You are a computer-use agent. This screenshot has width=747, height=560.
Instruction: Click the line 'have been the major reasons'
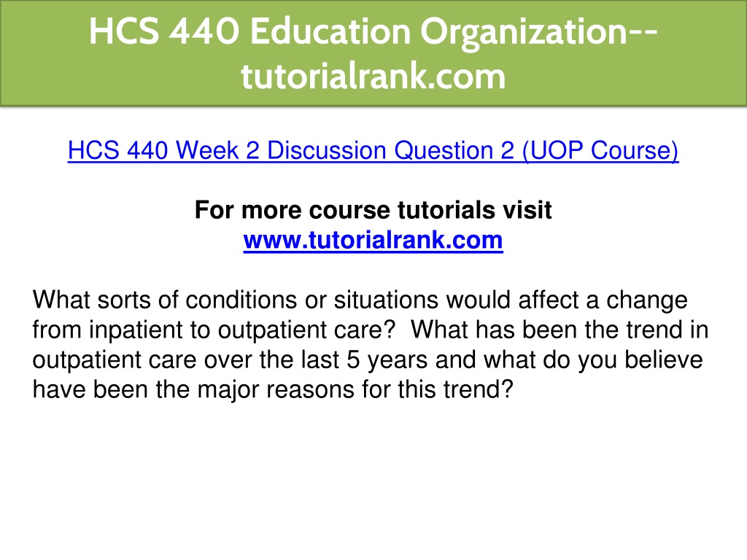(x=273, y=389)
